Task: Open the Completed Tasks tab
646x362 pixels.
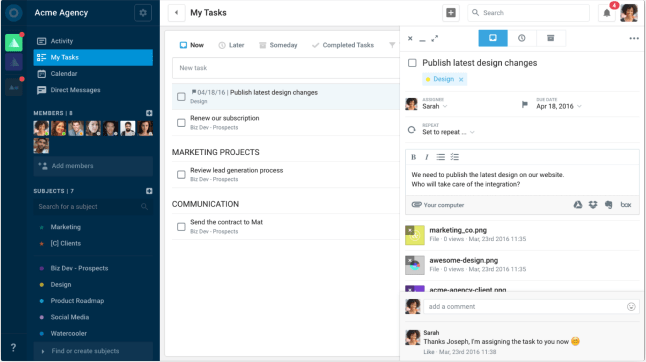Action: click(x=343, y=45)
